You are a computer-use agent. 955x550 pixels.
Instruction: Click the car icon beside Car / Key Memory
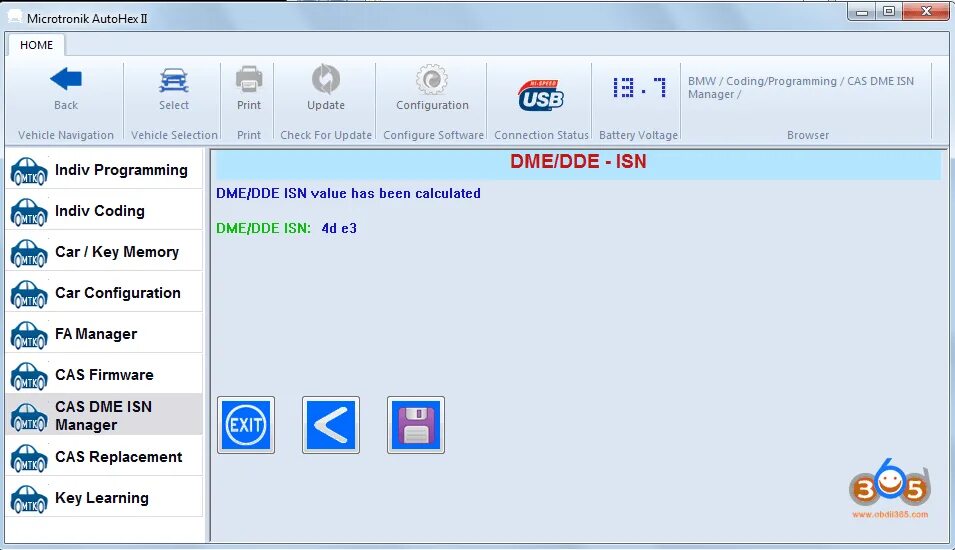pos(29,253)
